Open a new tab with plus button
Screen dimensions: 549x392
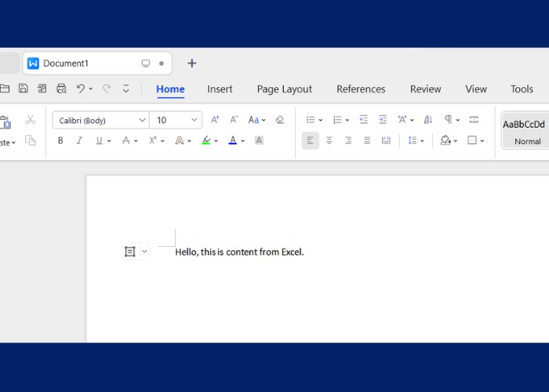pos(191,64)
